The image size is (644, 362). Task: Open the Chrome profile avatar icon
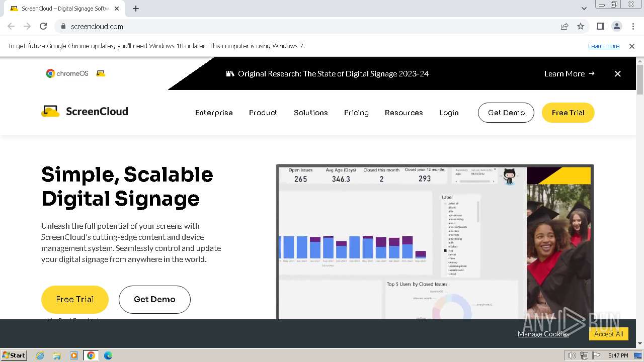pos(616,26)
